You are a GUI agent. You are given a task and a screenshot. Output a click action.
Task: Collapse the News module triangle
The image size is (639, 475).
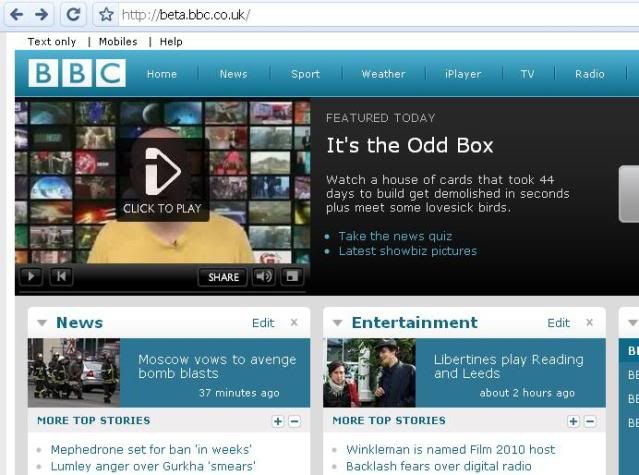42,323
